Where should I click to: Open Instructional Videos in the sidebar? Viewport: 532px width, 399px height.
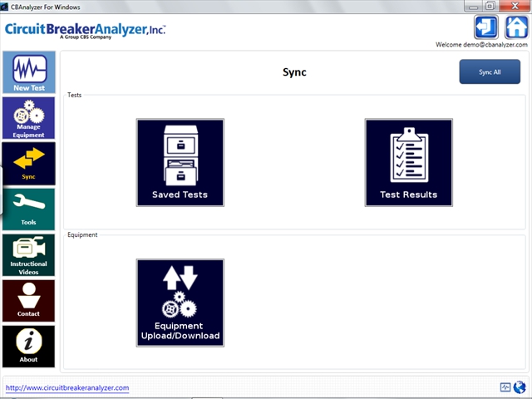coord(28,255)
